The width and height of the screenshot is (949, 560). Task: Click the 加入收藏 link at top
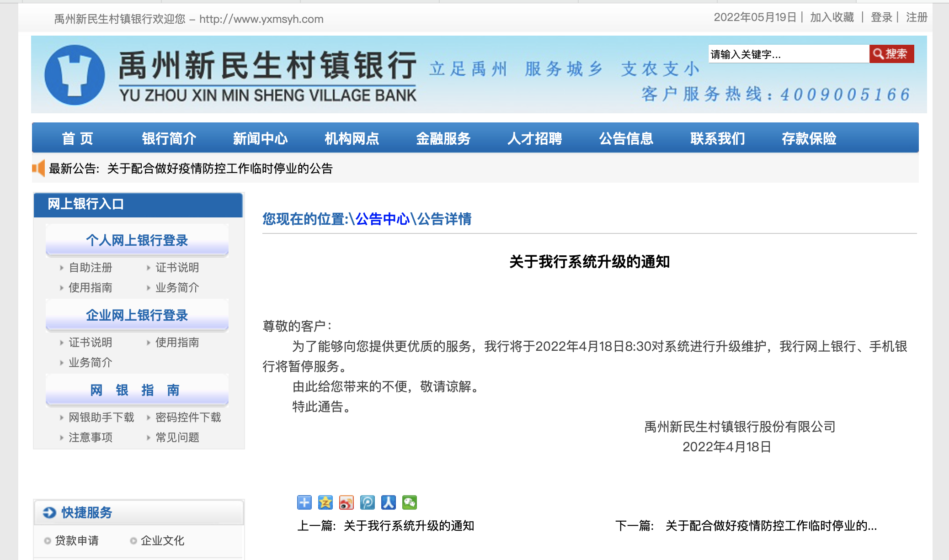coord(832,17)
